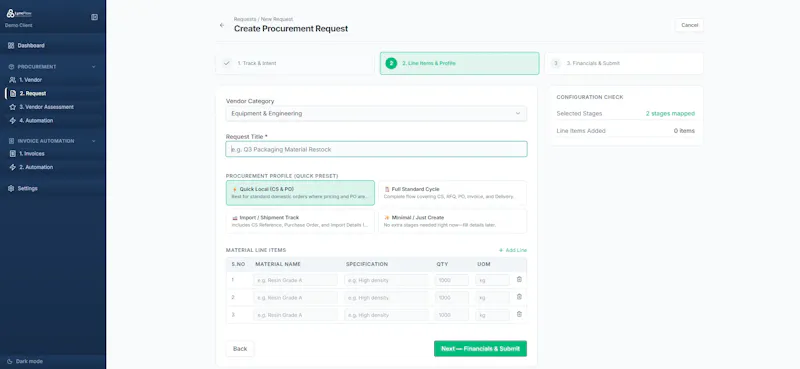Image resolution: width=800 pixels, height=369 pixels.
Task: Click the Invoices document icon
Action: [13, 154]
